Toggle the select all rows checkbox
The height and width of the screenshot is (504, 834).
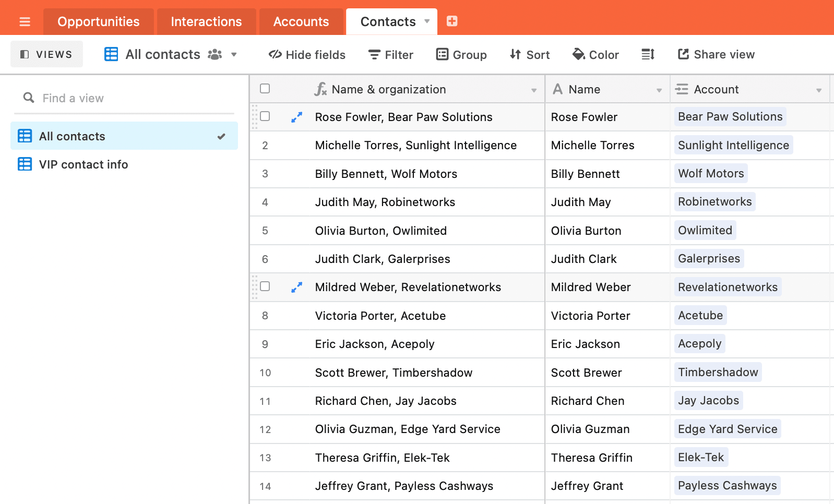click(265, 89)
